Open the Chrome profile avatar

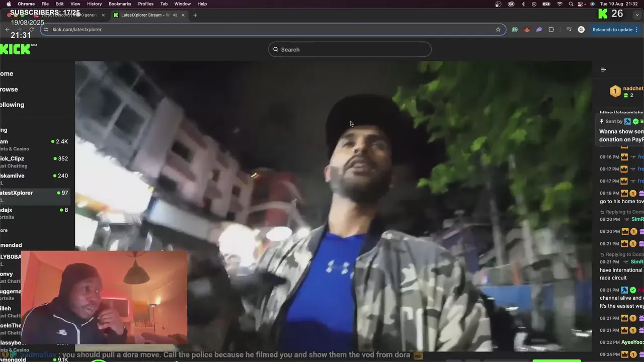point(581,30)
